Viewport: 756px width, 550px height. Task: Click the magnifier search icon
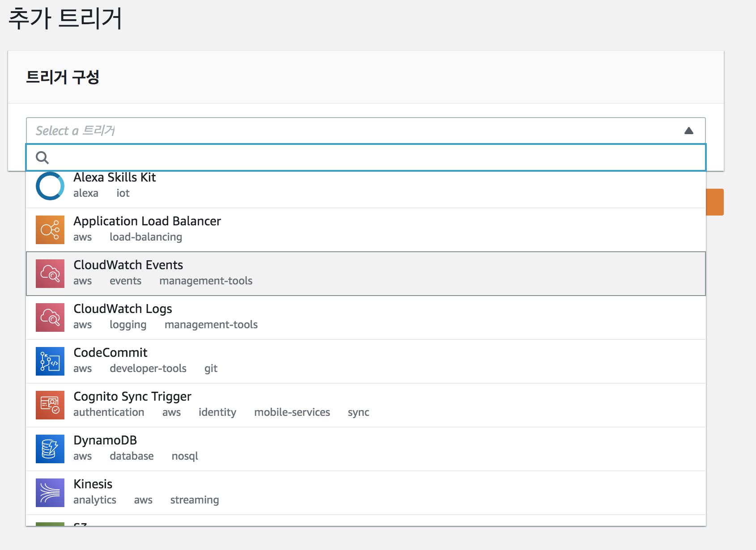pos(42,157)
